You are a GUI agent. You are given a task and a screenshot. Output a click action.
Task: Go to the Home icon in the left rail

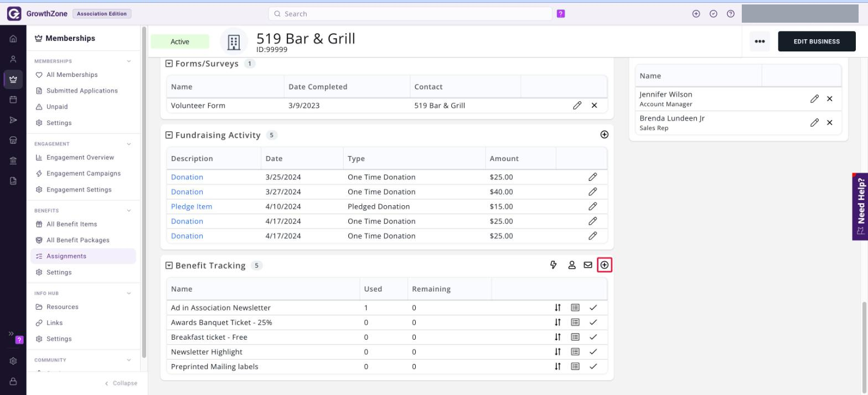click(x=13, y=39)
